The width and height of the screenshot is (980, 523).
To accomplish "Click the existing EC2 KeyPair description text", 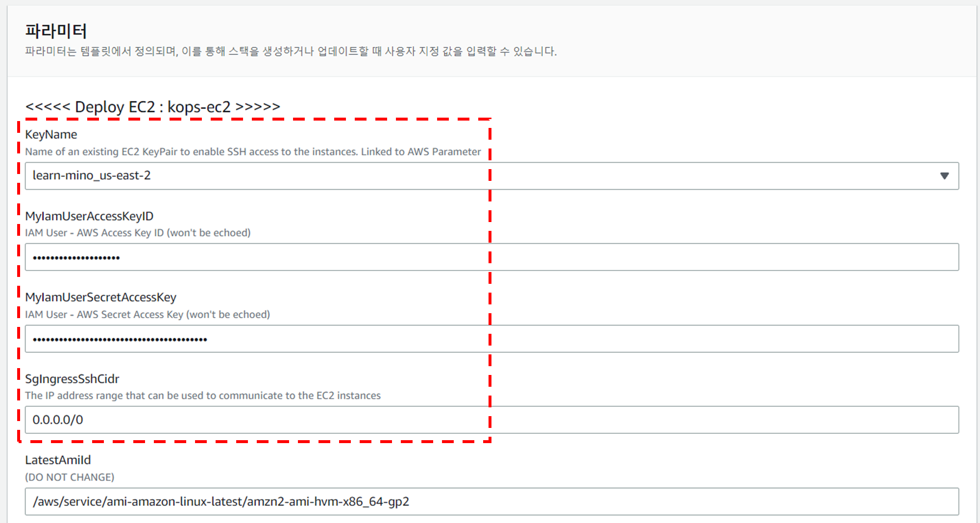I will coord(253,152).
